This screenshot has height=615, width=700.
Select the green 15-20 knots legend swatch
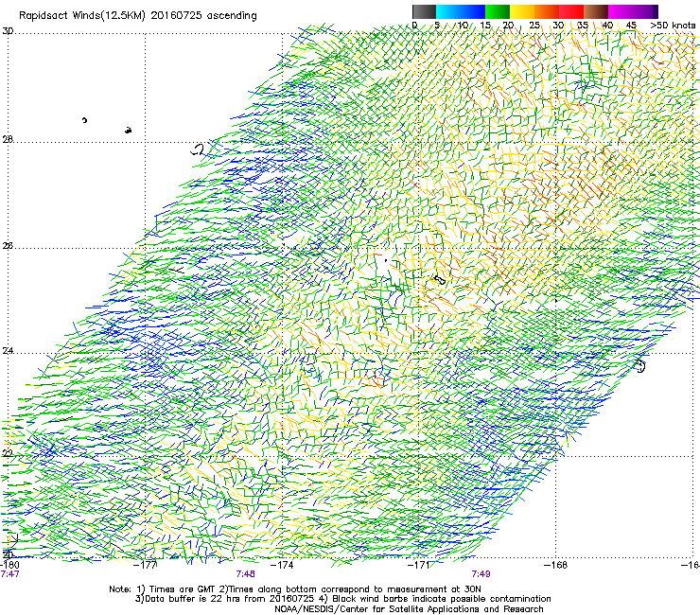(x=498, y=11)
